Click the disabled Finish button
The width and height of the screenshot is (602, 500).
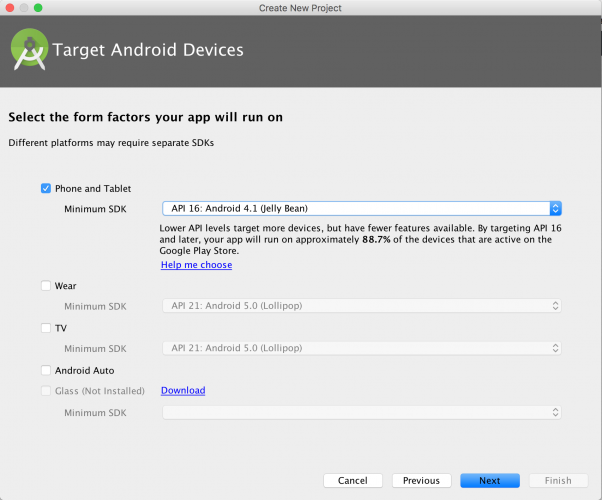(x=558, y=480)
